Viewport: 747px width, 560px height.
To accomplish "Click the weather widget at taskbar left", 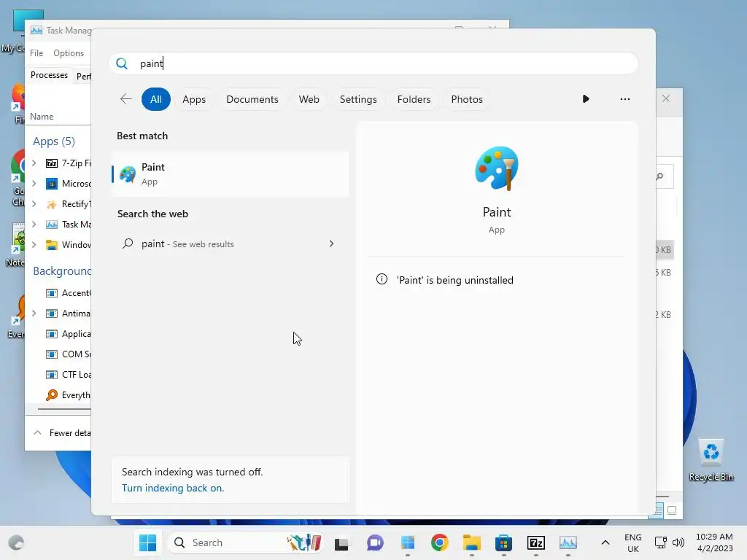I will coord(16,542).
